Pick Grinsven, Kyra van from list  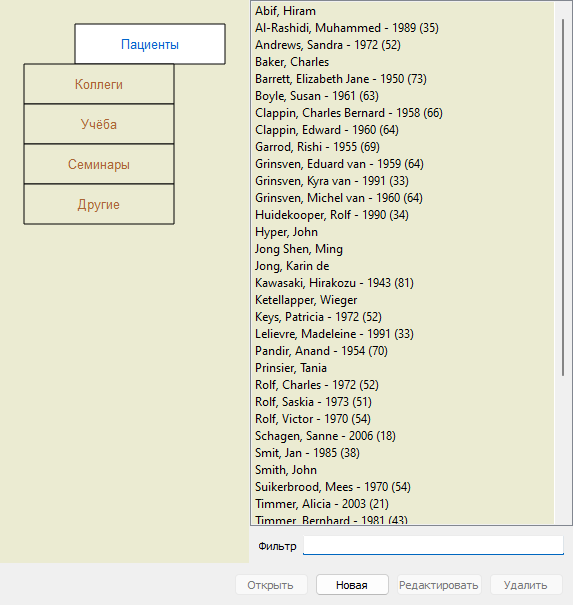click(x=404, y=181)
